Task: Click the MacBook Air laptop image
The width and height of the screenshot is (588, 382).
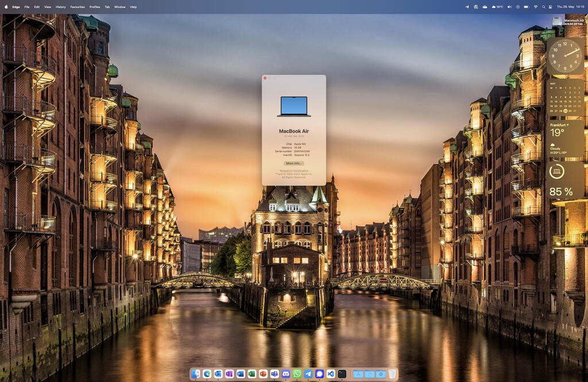Action: click(x=294, y=106)
